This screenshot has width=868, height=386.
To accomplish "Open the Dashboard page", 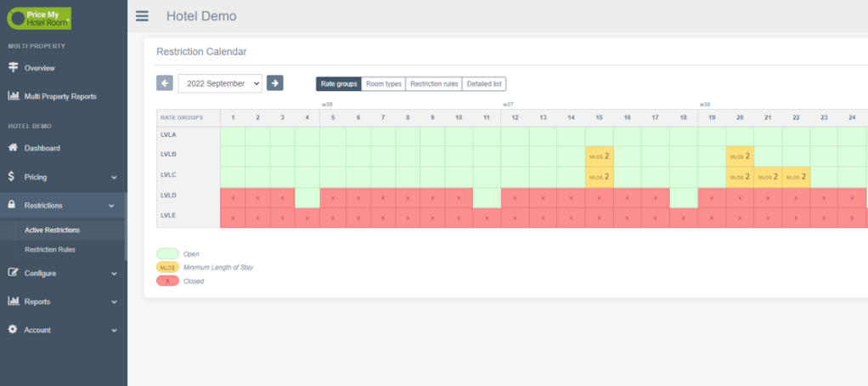I will click(42, 148).
